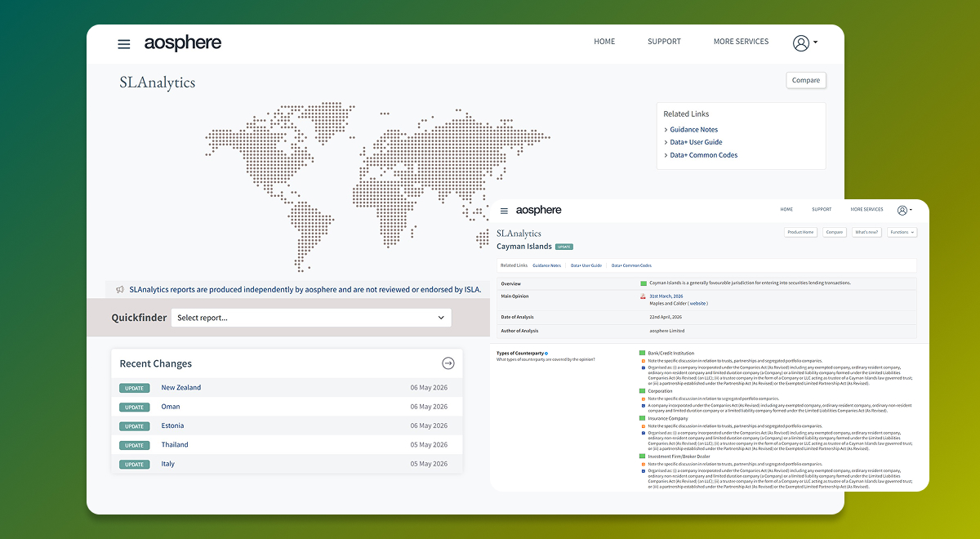This screenshot has height=539, width=980.
Task: Click the Product Home button
Action: [x=800, y=232]
